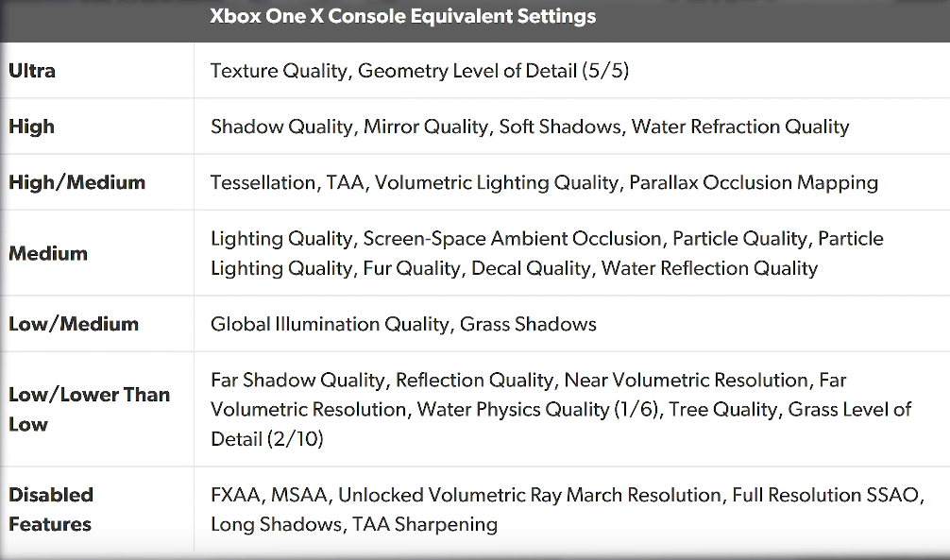Click the Far Shadow Quality, Reflection Quality text

point(382,380)
